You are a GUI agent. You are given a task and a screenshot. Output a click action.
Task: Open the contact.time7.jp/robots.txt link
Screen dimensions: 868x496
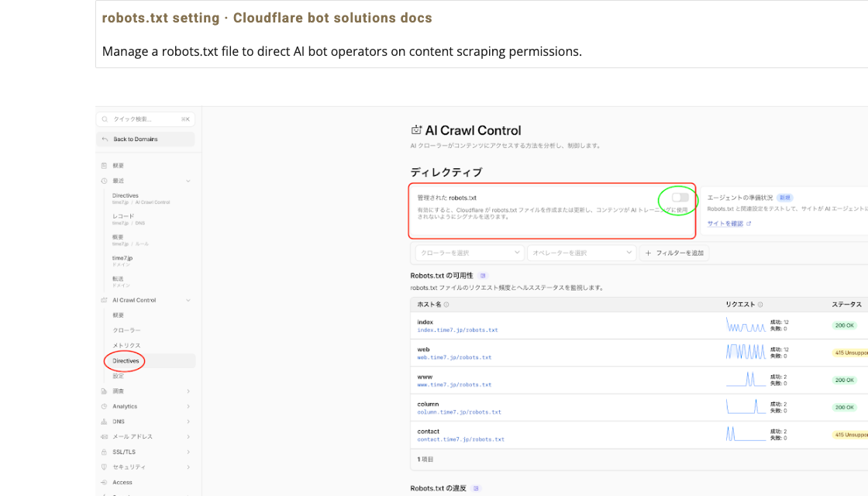click(460, 439)
